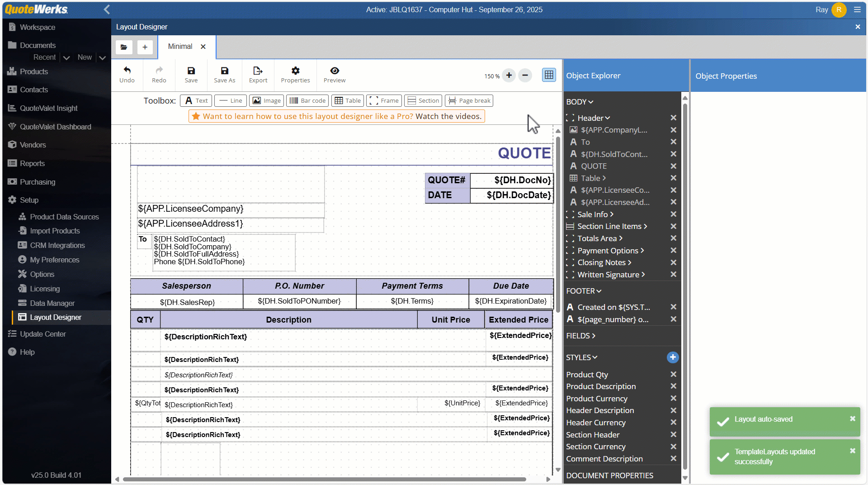
Task: Add new layout tab with plus
Action: [x=145, y=47]
